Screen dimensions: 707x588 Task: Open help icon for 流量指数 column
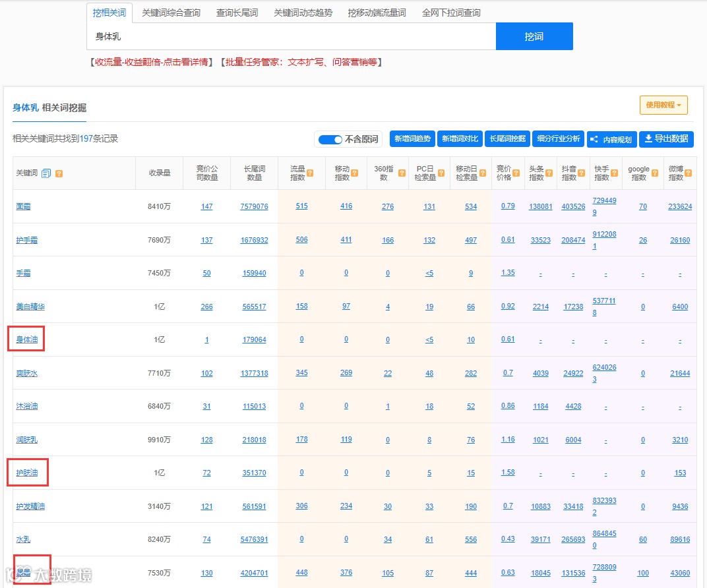[x=310, y=173]
